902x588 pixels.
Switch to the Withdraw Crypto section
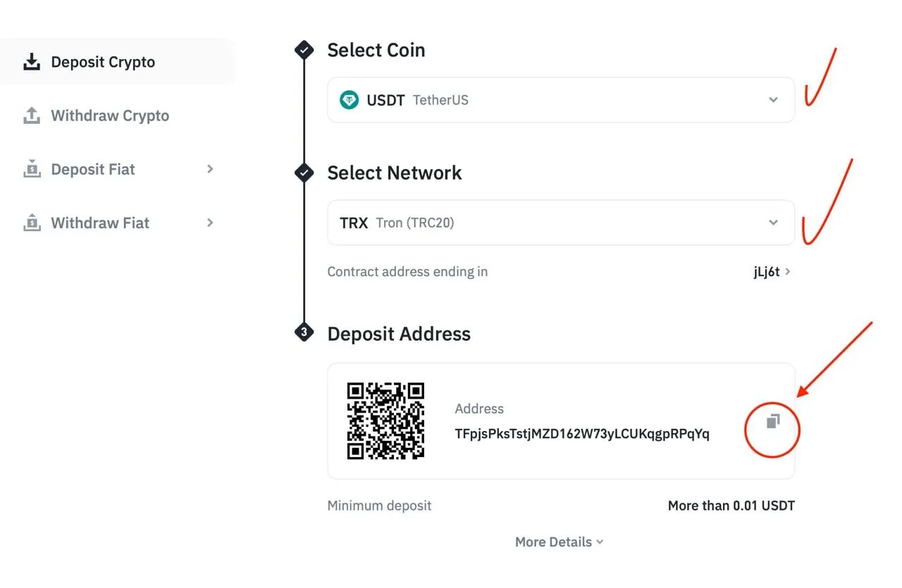click(110, 115)
